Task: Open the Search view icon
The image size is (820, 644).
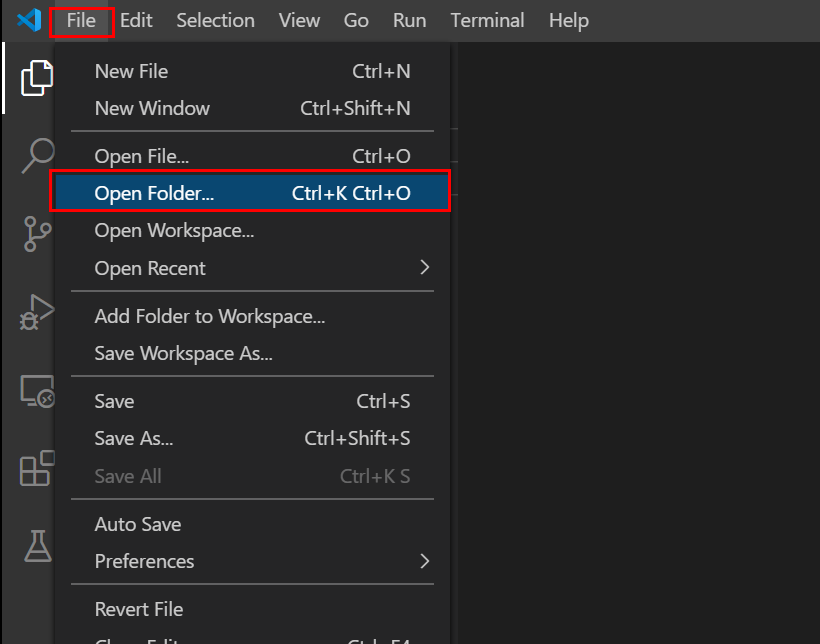Action: pyautogui.click(x=36, y=155)
